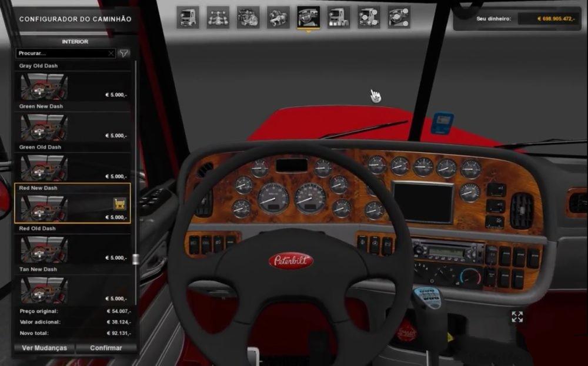This screenshot has width=588, height=366.
Task: Click the interior list scrollbar handle
Action: (x=136, y=259)
